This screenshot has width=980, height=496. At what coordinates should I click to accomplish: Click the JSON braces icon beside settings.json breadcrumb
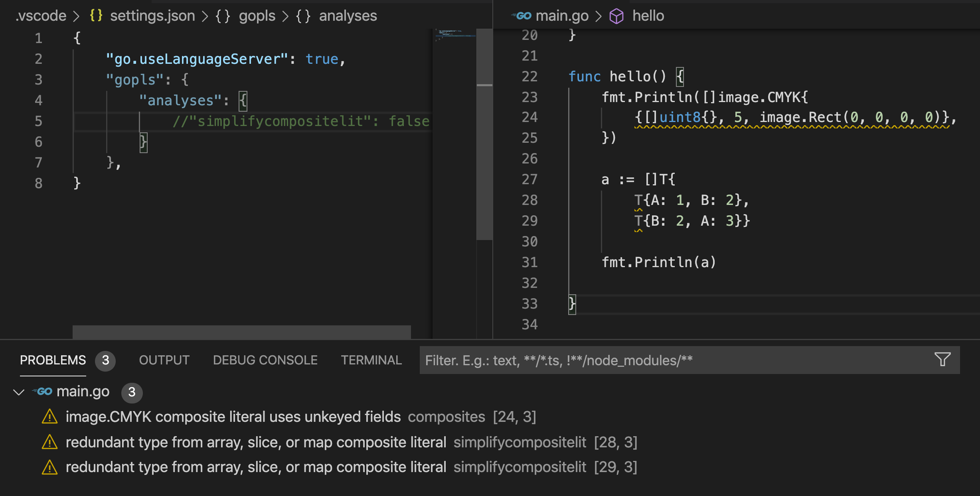pos(96,16)
